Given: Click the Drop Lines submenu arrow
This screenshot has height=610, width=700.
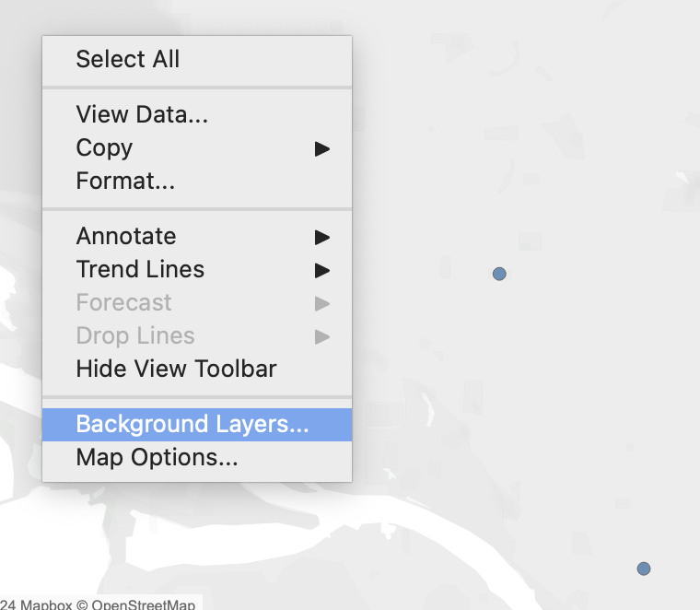Looking at the screenshot, I should coord(321,336).
